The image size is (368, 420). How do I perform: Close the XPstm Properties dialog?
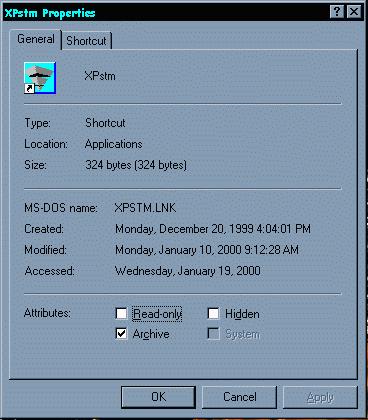(x=354, y=12)
